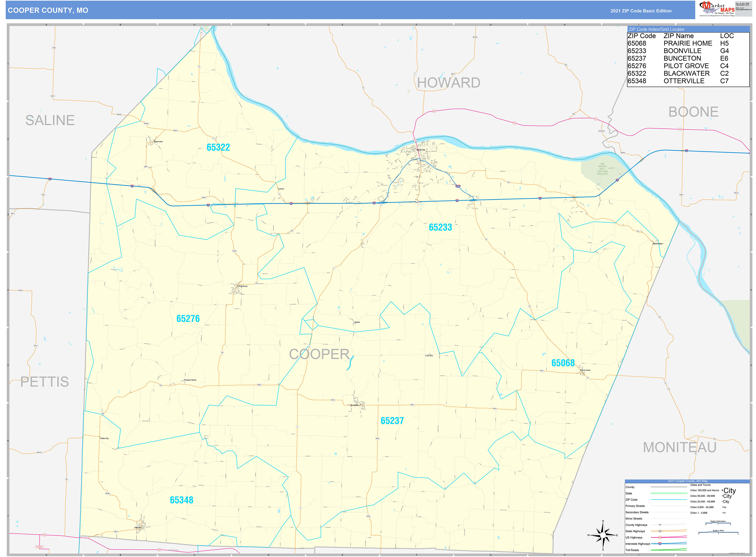Click the 'Toll Roads' legend entry
The width and height of the screenshot is (756, 557).
click(x=632, y=550)
